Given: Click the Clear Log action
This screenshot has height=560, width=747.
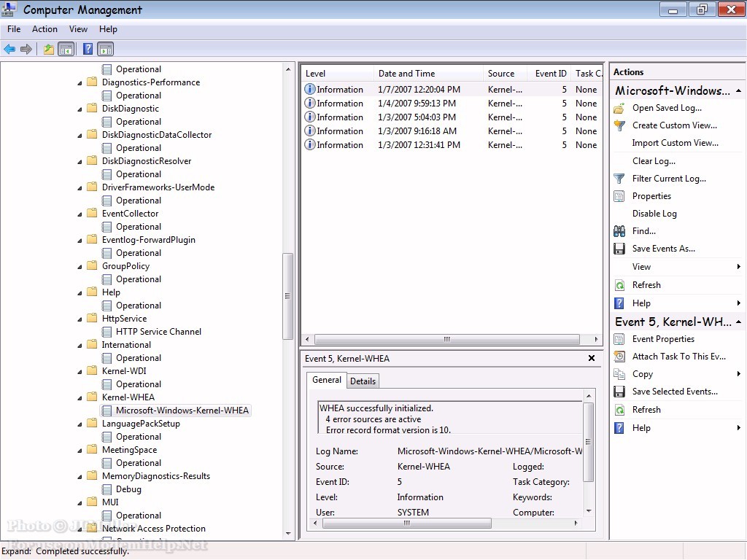Looking at the screenshot, I should pyautogui.click(x=654, y=161).
